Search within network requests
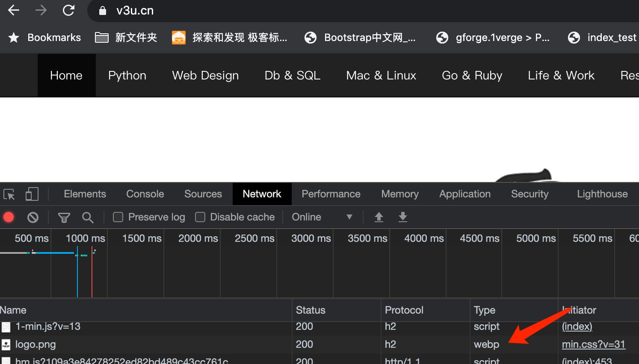Viewport: 639px width, 364px height. point(88,217)
